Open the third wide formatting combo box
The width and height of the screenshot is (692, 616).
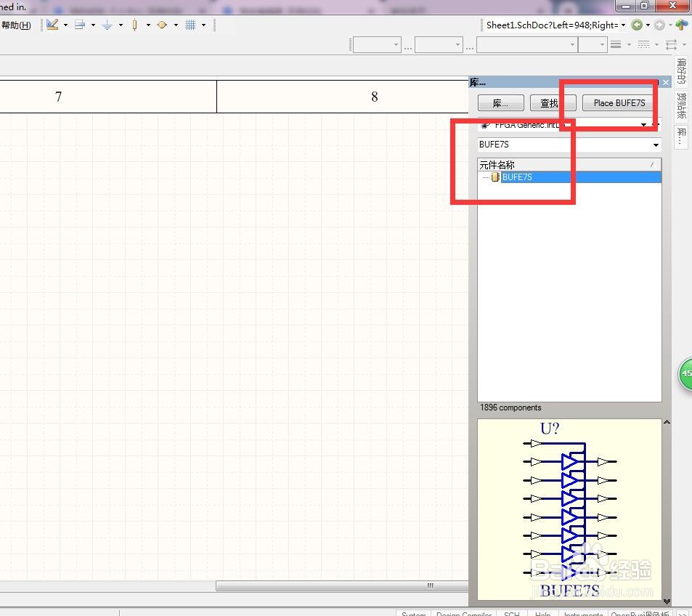click(x=527, y=44)
